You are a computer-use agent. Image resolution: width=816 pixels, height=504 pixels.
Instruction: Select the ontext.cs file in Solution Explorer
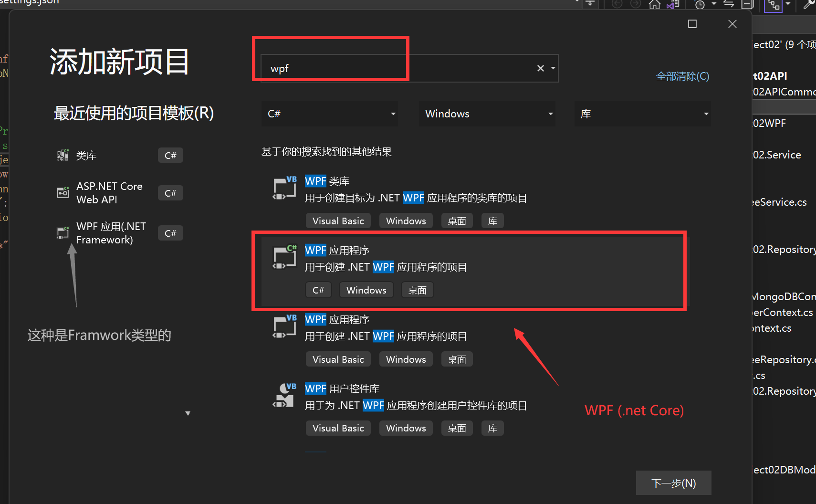pyautogui.click(x=772, y=328)
